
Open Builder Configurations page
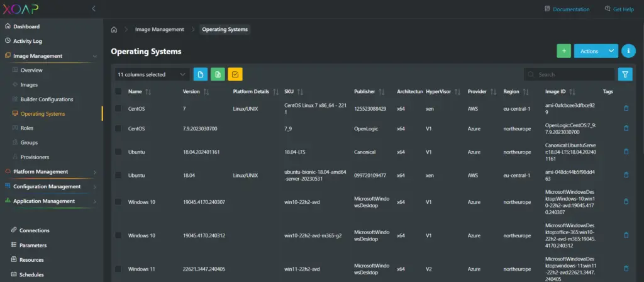(47, 99)
